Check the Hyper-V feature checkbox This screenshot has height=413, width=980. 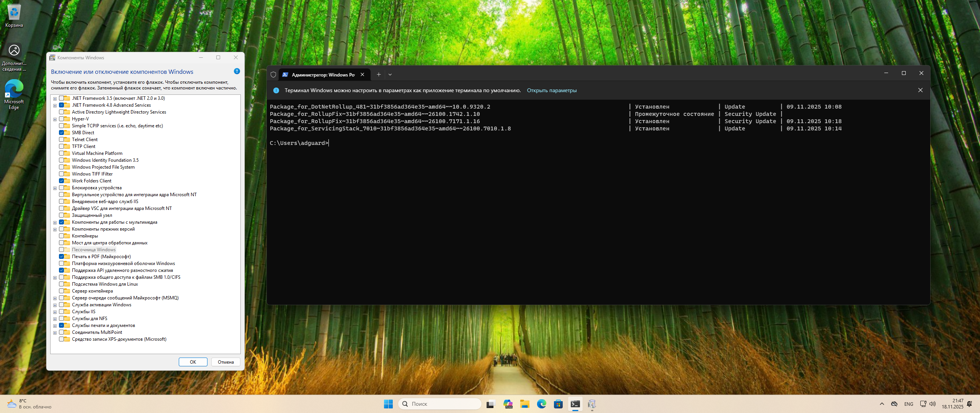point(62,119)
